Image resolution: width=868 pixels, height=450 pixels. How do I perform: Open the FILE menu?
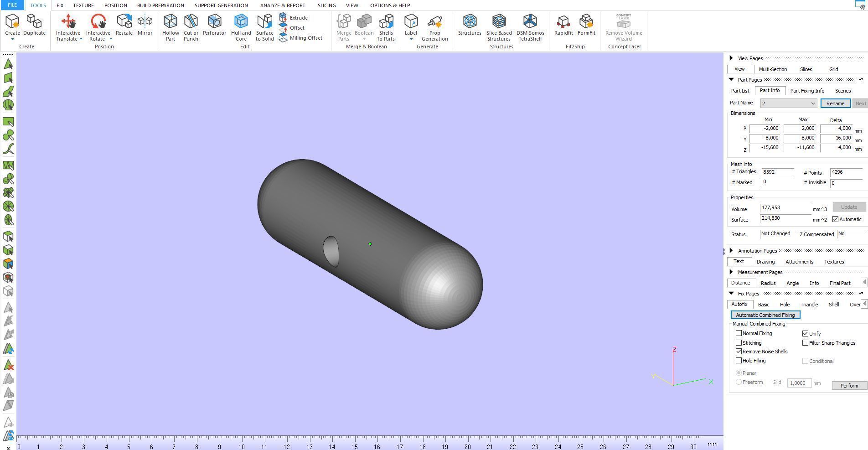tap(12, 5)
